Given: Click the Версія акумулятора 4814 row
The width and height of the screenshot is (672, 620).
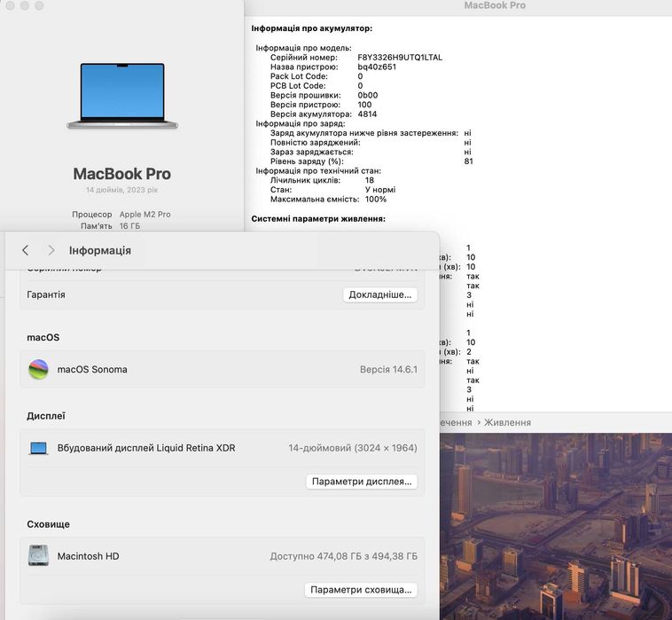Looking at the screenshot, I should pos(324,114).
